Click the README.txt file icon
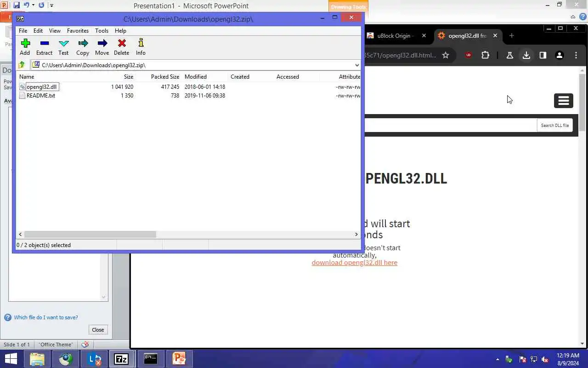 pyautogui.click(x=23, y=96)
